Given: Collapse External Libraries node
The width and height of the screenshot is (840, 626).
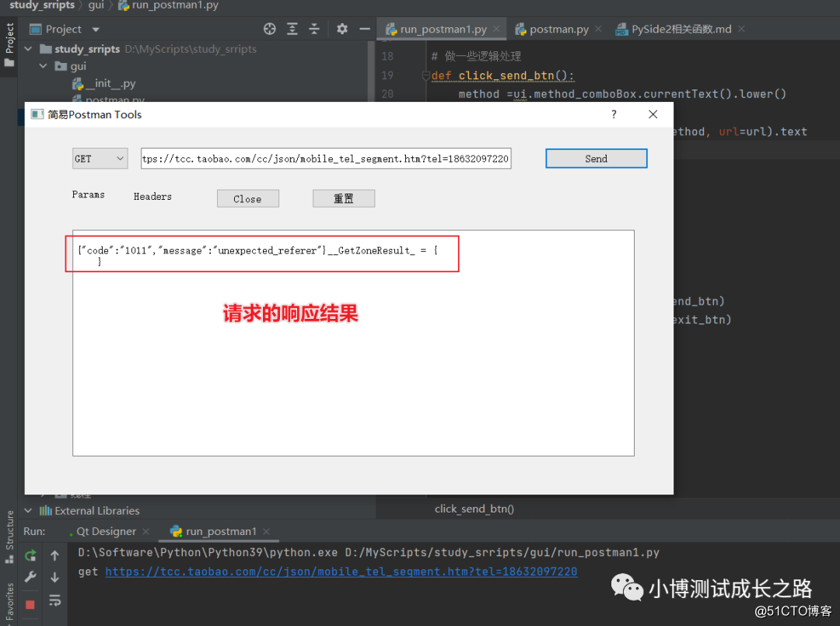Looking at the screenshot, I should click(29, 510).
